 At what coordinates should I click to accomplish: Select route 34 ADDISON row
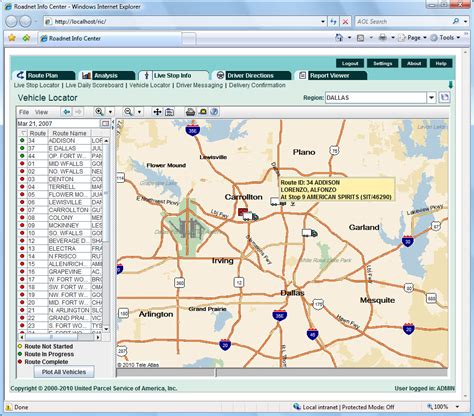pos(60,141)
